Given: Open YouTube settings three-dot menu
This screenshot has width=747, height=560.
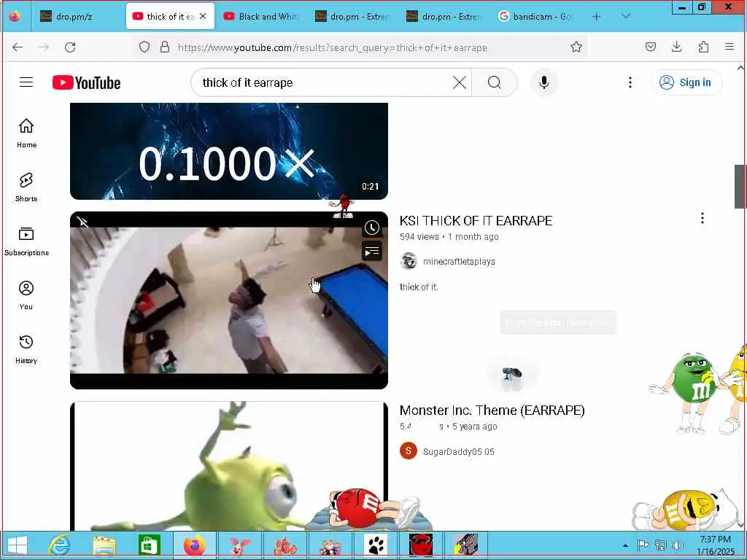Looking at the screenshot, I should (x=630, y=82).
